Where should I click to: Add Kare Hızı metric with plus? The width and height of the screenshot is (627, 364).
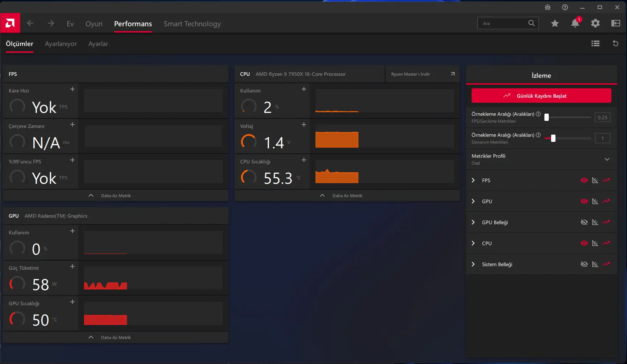tap(72, 89)
